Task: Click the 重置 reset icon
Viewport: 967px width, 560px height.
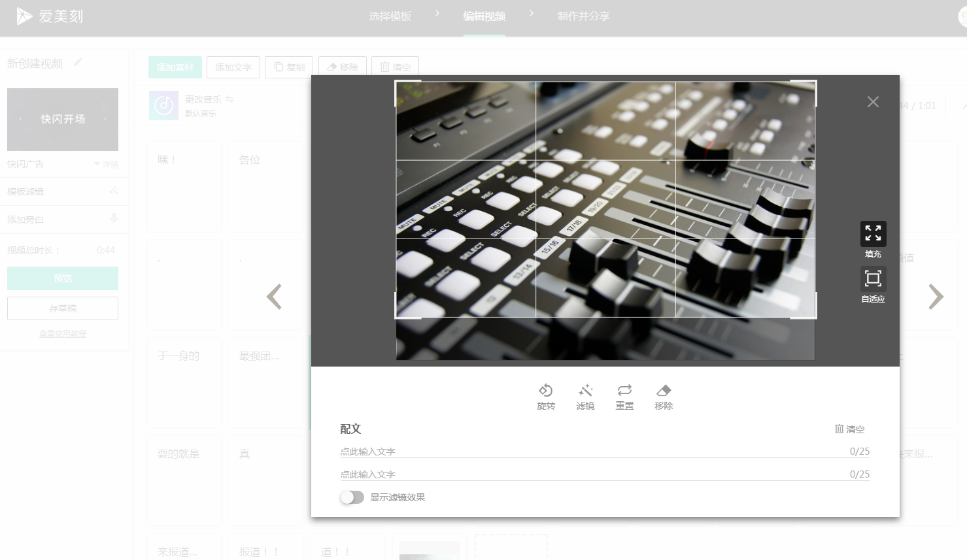Action: (x=624, y=391)
